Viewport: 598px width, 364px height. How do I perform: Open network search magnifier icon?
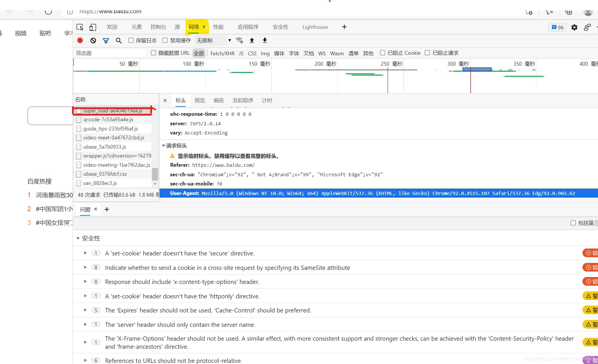point(119,41)
